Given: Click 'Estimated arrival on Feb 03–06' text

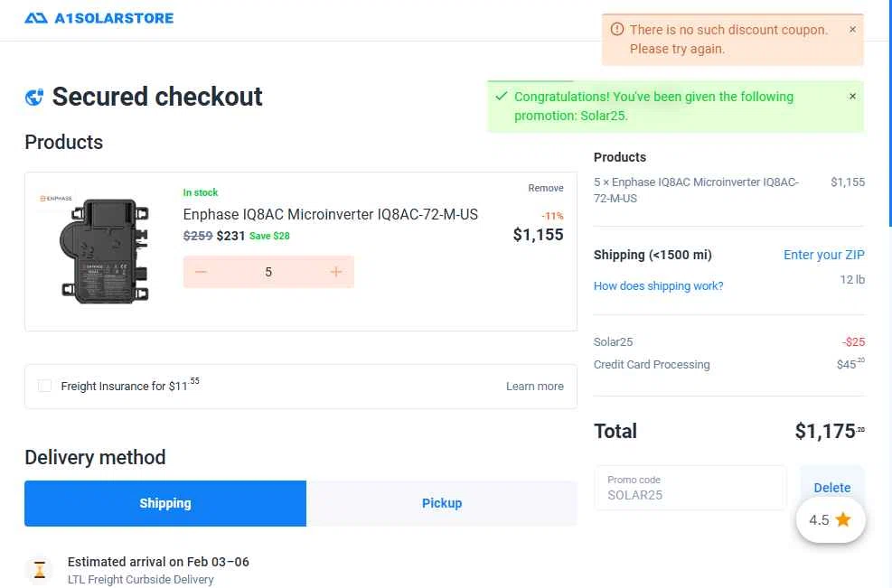Looking at the screenshot, I should [158, 562].
